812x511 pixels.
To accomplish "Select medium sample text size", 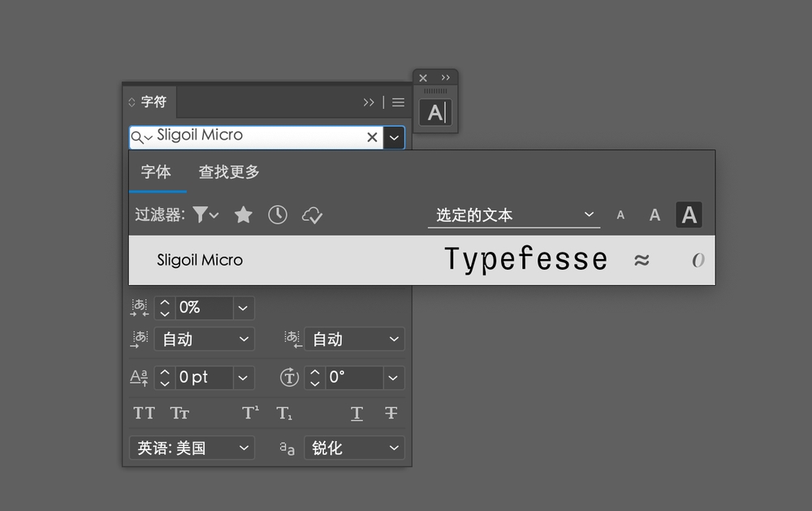I will [x=654, y=215].
